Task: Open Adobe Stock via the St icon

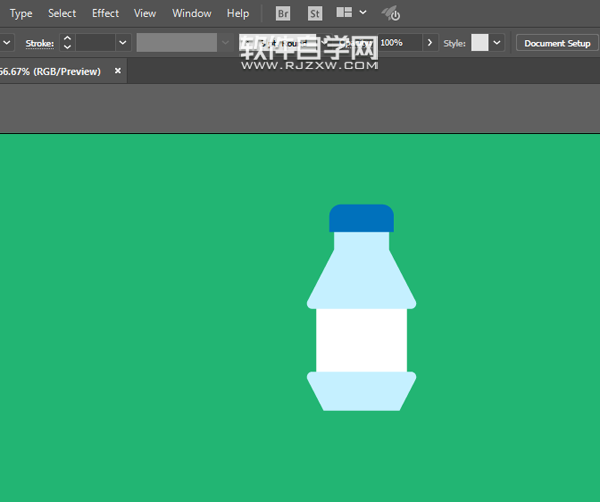Action: [x=315, y=14]
